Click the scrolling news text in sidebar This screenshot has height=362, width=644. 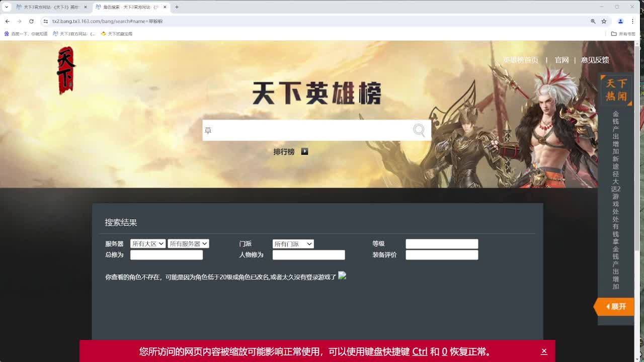[615, 200]
